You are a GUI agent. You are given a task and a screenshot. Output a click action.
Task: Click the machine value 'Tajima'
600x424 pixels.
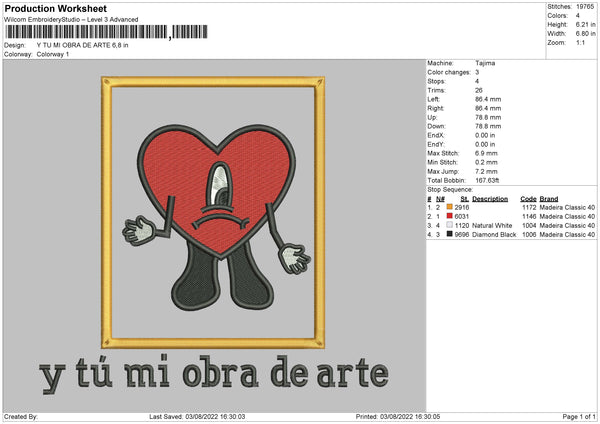(485, 63)
